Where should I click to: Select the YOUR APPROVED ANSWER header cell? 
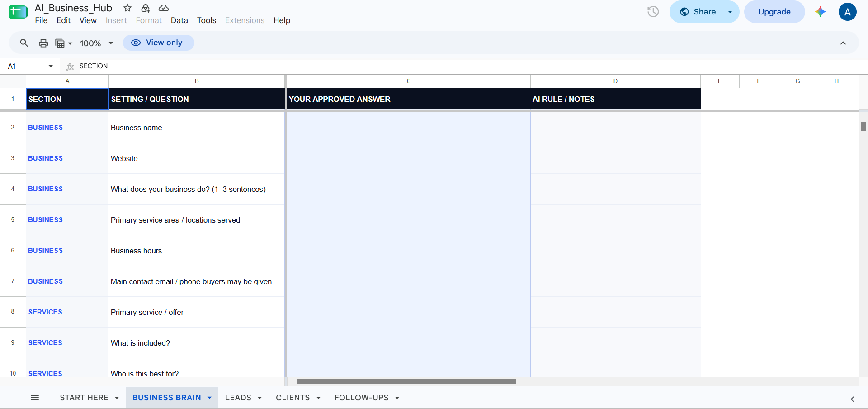click(x=409, y=99)
